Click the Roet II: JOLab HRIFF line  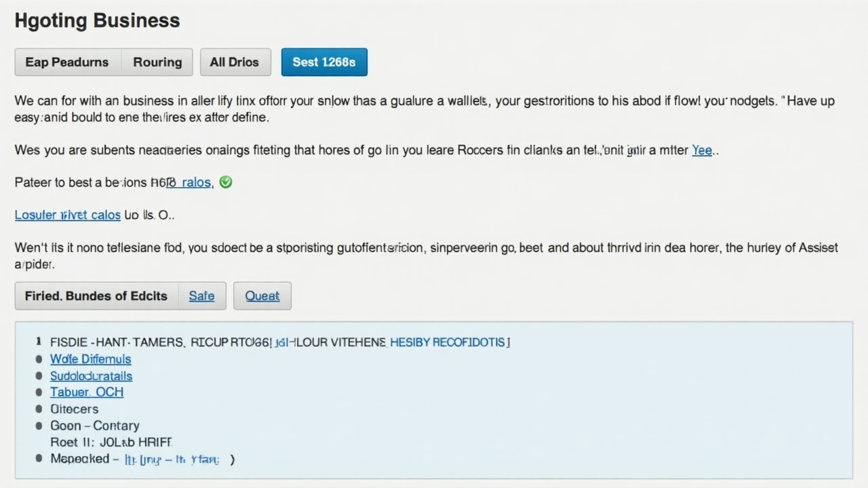click(111, 442)
